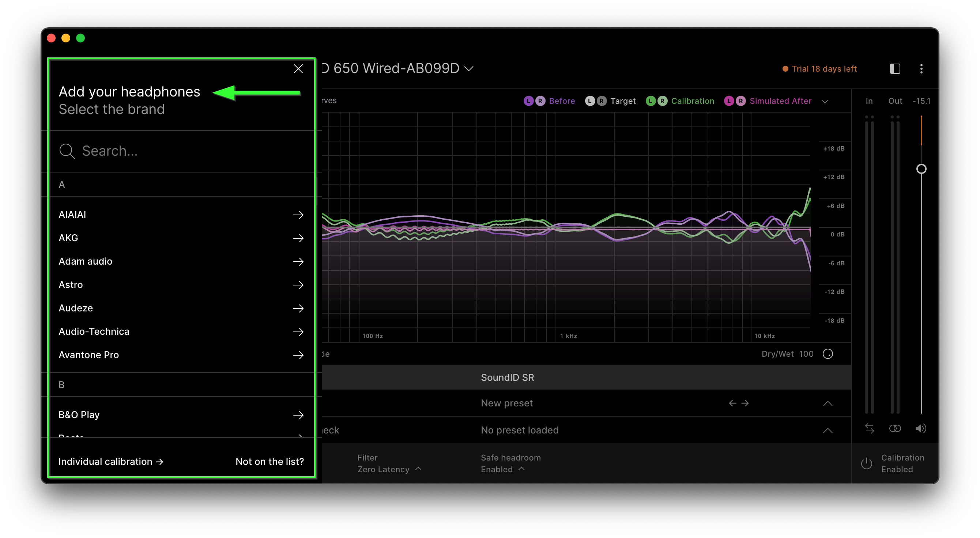Image resolution: width=980 pixels, height=538 pixels.
Task: Click the No preset loaded label
Action: click(520, 430)
